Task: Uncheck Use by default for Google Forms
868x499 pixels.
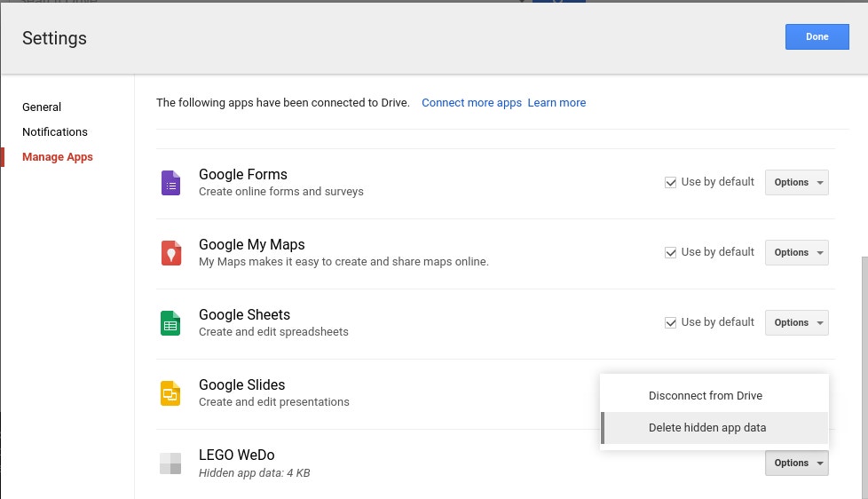Action: click(x=671, y=182)
